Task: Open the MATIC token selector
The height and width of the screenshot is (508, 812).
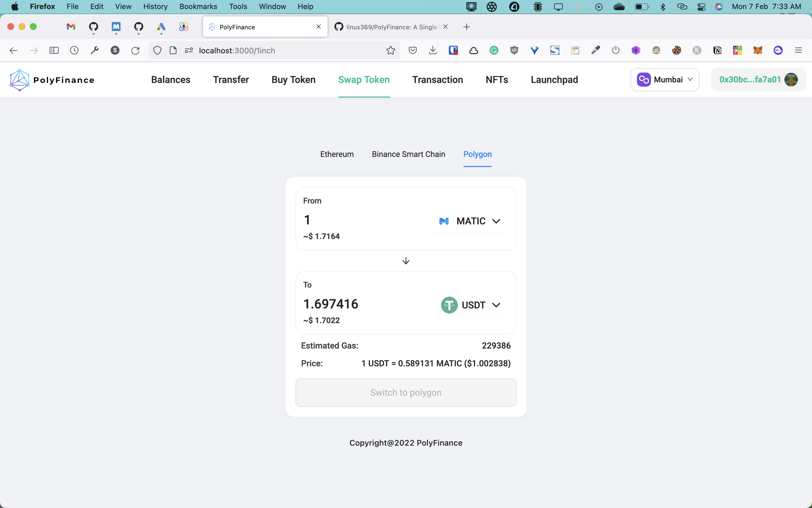Action: click(x=469, y=221)
